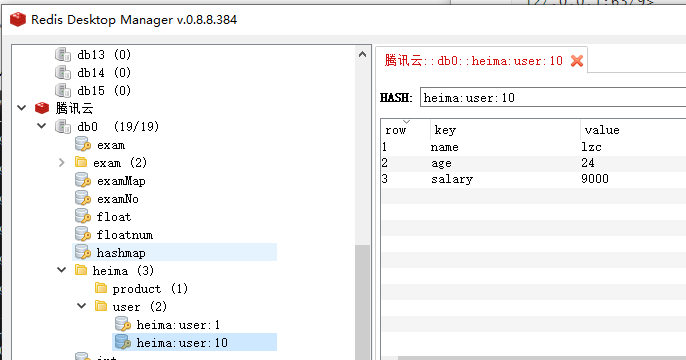This screenshot has width=686, height=360.
Task: Click the Redis Desktop Manager logo
Action: (18, 20)
